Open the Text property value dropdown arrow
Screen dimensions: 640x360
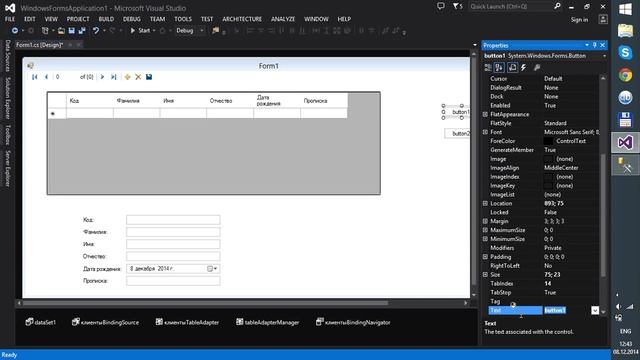[595, 311]
